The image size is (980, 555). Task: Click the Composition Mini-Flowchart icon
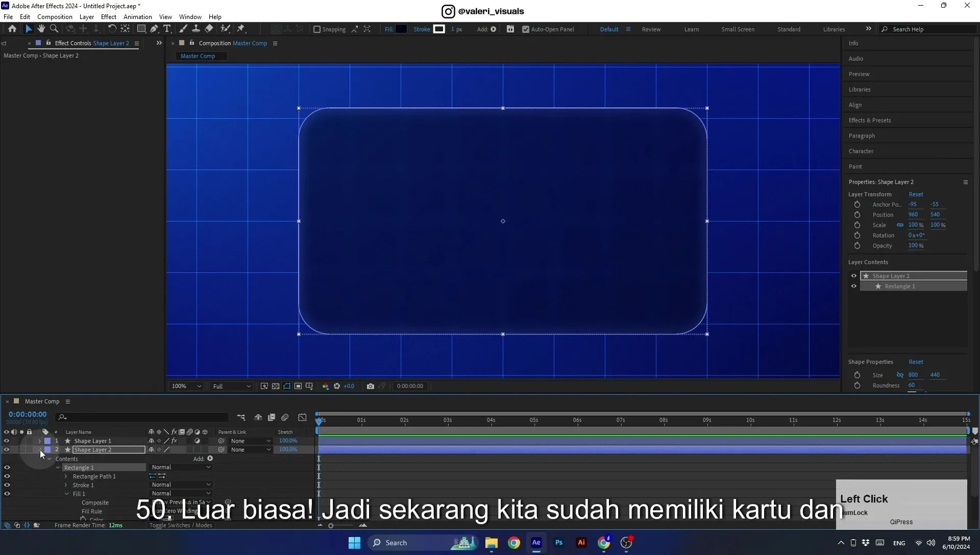(241, 417)
